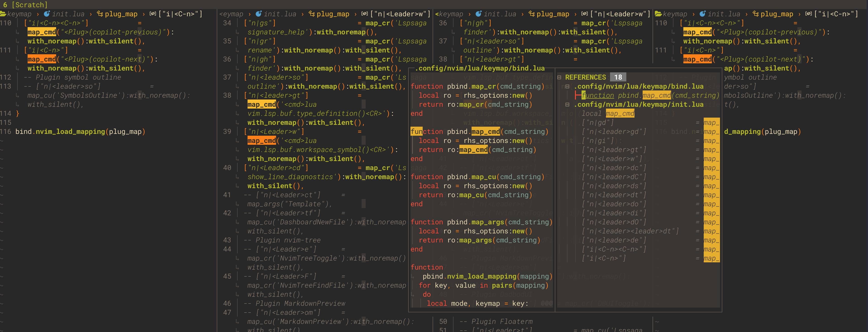Click the collapse icon beside REFERENCES header
This screenshot has width=868, height=332.
(x=559, y=77)
